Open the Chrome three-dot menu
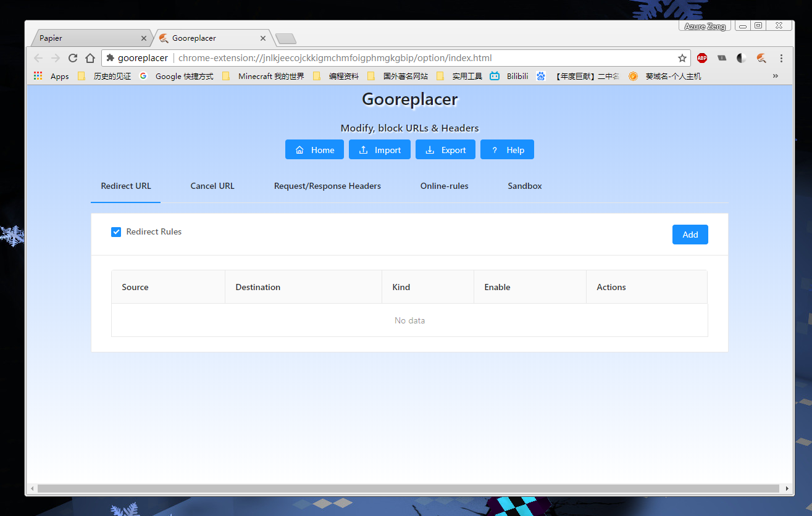Viewport: 812px width, 516px height. (781, 58)
